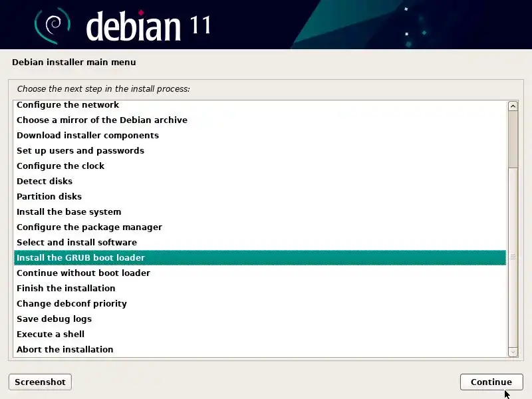Select Install the GRUB boot loader
This screenshot has height=399, width=532.
pyautogui.click(x=260, y=257)
